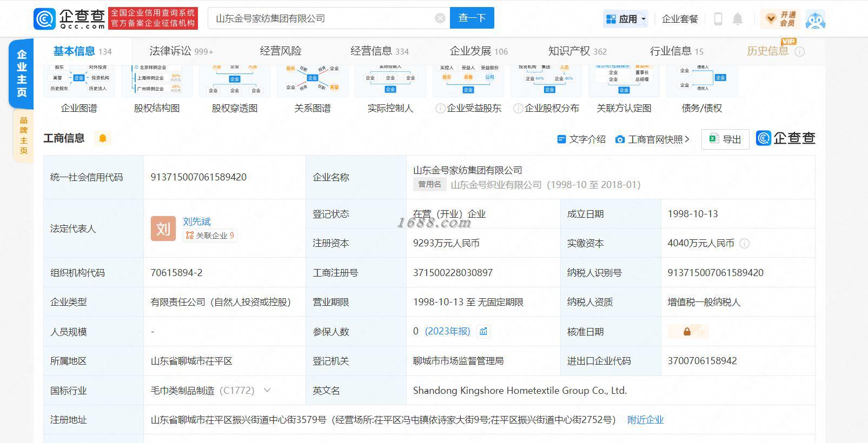Select 曾用名 label tag
Viewport: 868px width, 443px height.
(x=429, y=185)
